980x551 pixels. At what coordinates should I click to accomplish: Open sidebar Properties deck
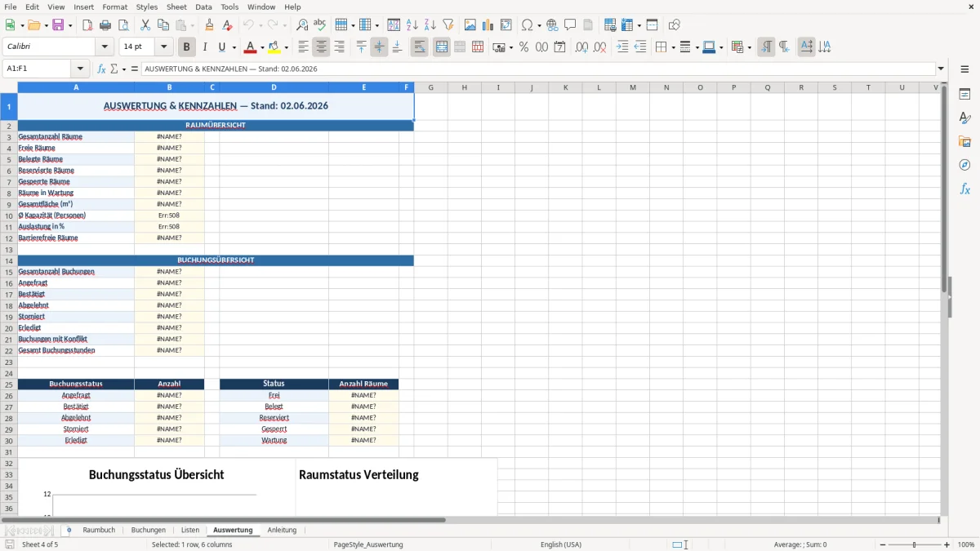964,95
